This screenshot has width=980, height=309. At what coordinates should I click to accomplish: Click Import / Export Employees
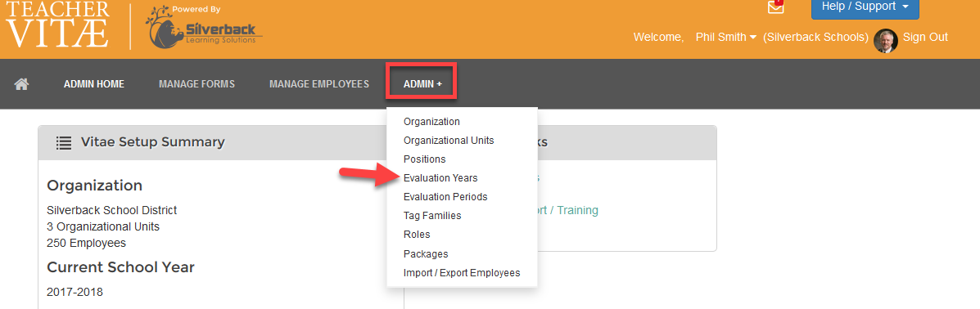pos(462,273)
